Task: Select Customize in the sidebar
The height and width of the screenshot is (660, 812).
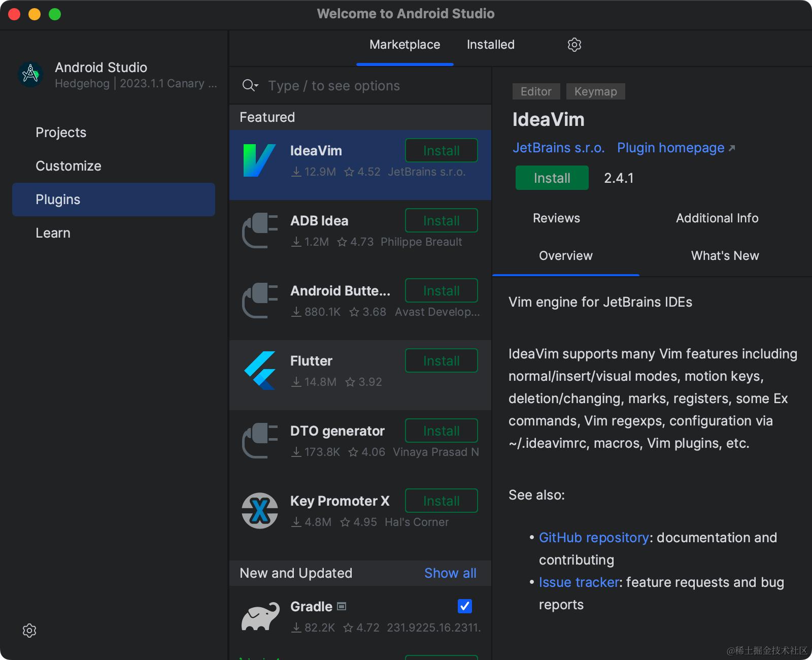Action: (69, 166)
